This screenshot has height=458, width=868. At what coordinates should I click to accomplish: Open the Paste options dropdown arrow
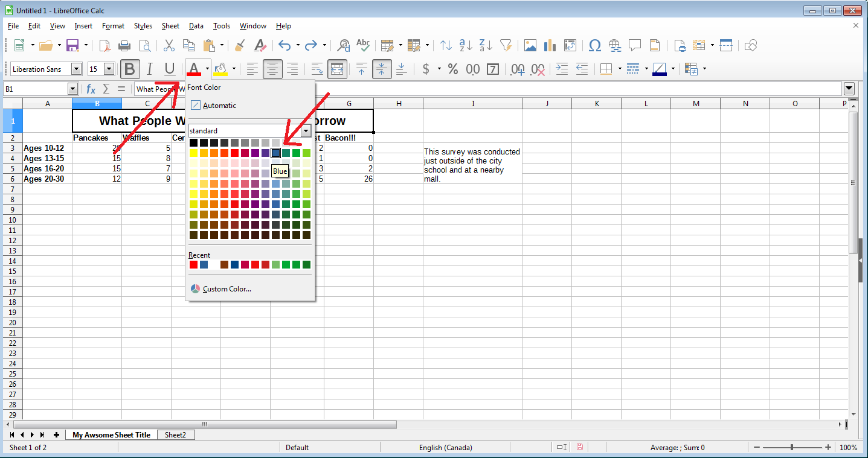(222, 45)
